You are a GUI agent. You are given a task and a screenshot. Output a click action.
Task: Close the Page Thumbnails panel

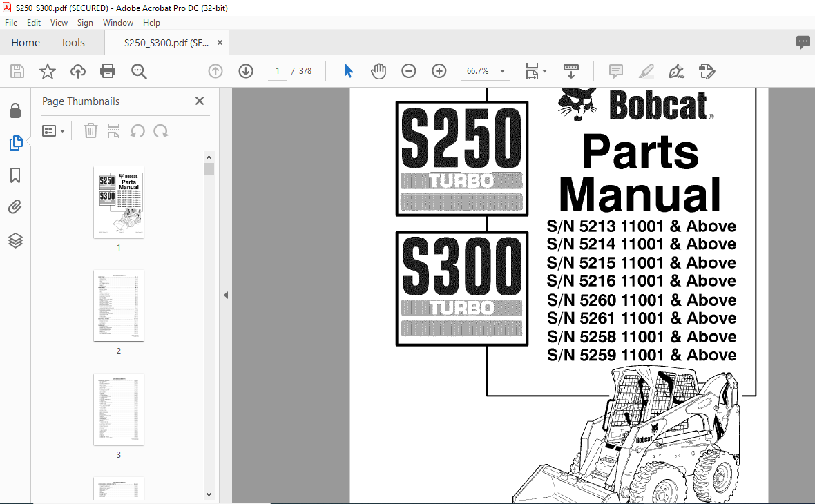tap(200, 101)
